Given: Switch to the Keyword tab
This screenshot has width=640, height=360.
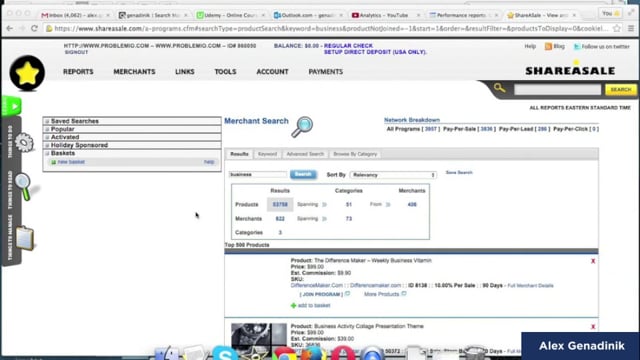Looking at the screenshot, I should (x=267, y=154).
